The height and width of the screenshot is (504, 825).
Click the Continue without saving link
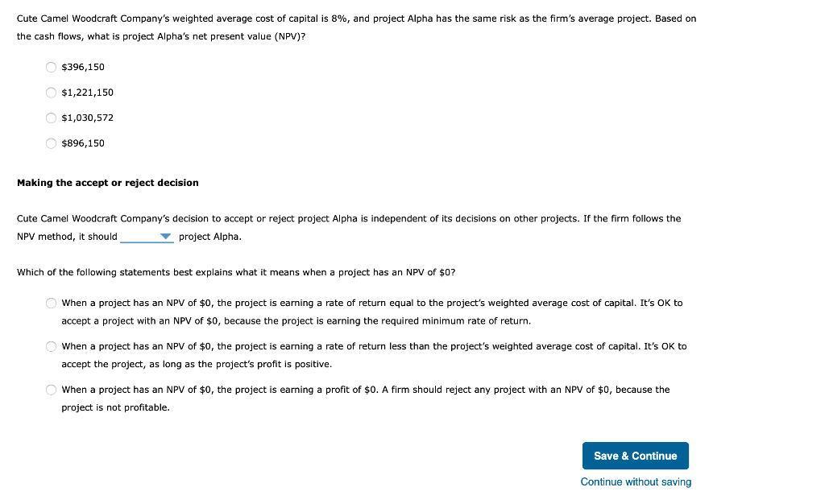[x=635, y=481]
